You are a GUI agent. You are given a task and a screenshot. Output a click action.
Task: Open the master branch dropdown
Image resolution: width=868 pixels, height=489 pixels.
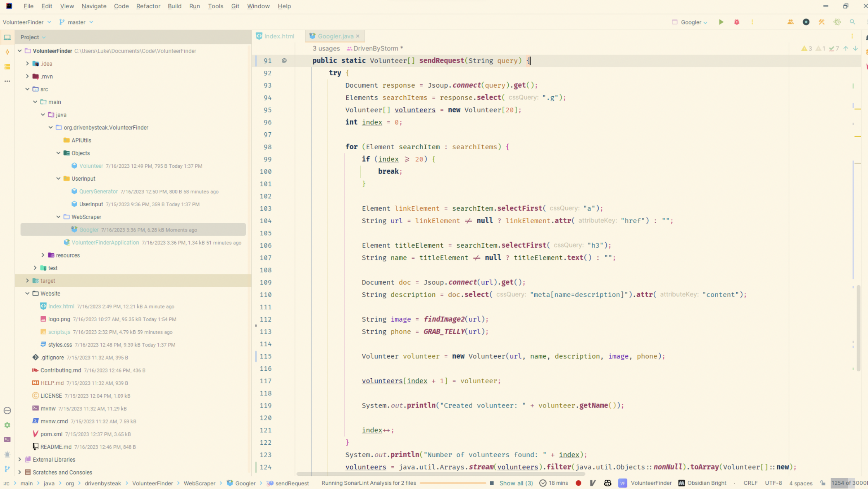click(76, 22)
